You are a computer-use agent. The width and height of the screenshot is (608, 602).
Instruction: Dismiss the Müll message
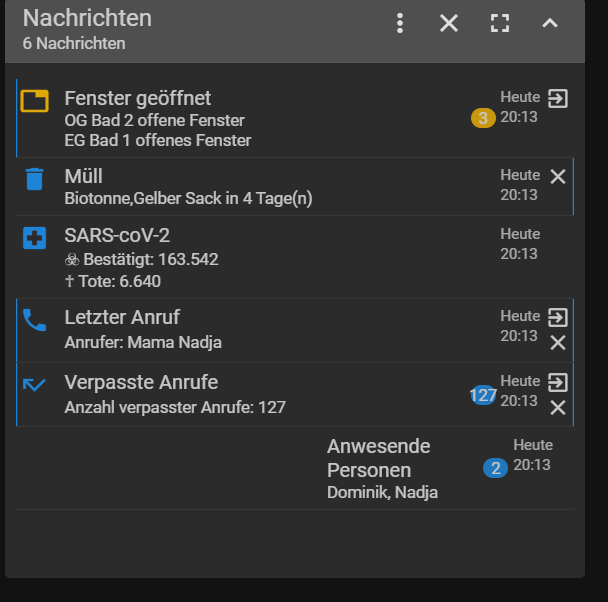click(558, 177)
